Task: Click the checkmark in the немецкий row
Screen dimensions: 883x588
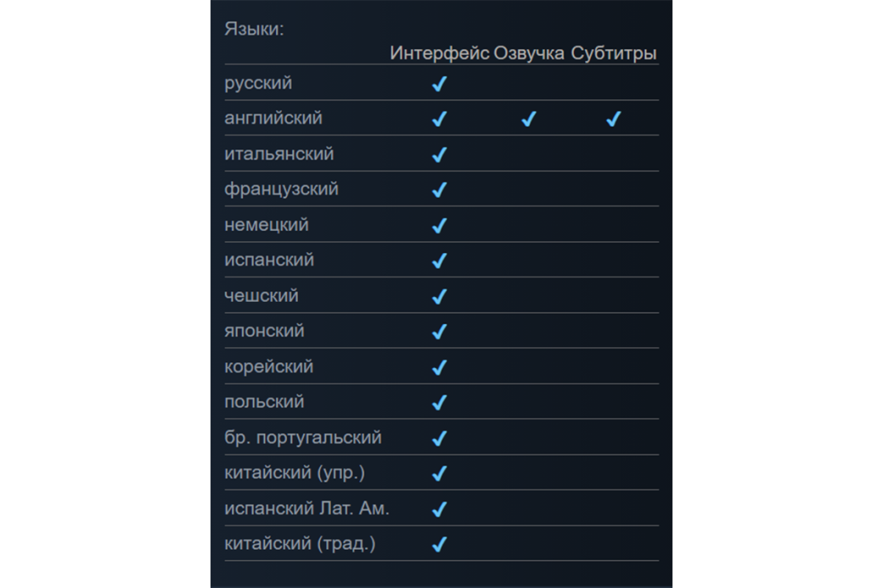Action: pos(439,226)
